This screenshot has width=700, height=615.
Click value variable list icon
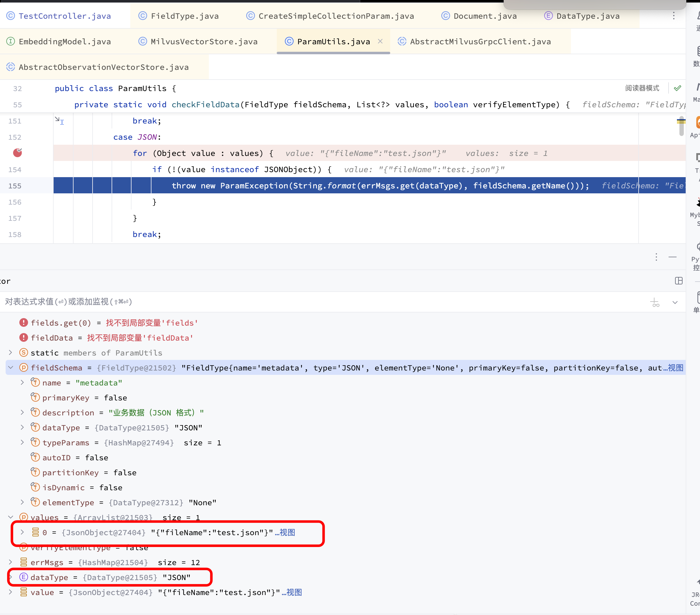23,592
